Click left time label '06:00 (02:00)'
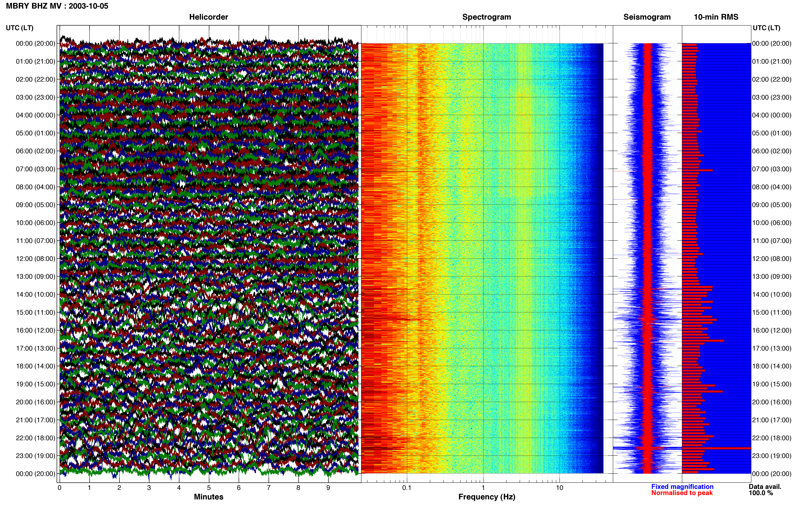812x508 pixels. (x=36, y=151)
